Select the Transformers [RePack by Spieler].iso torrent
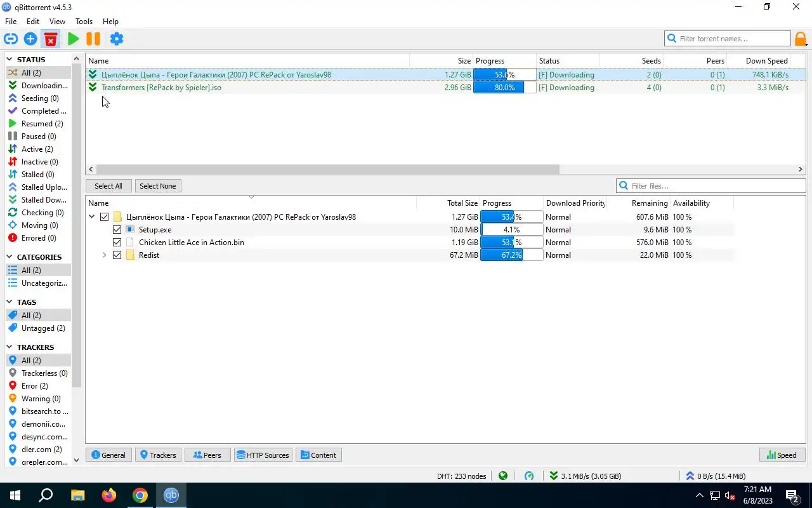The width and height of the screenshot is (812, 508). [x=161, y=88]
